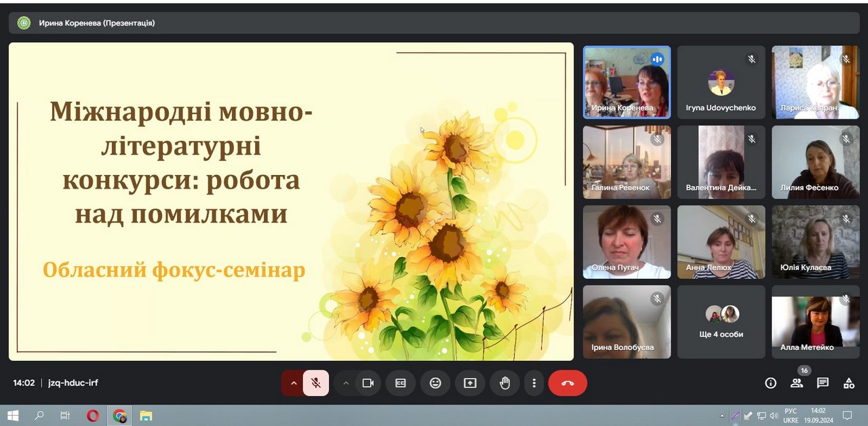Turn on the camera button
This screenshot has height=426, width=868.
point(368,383)
